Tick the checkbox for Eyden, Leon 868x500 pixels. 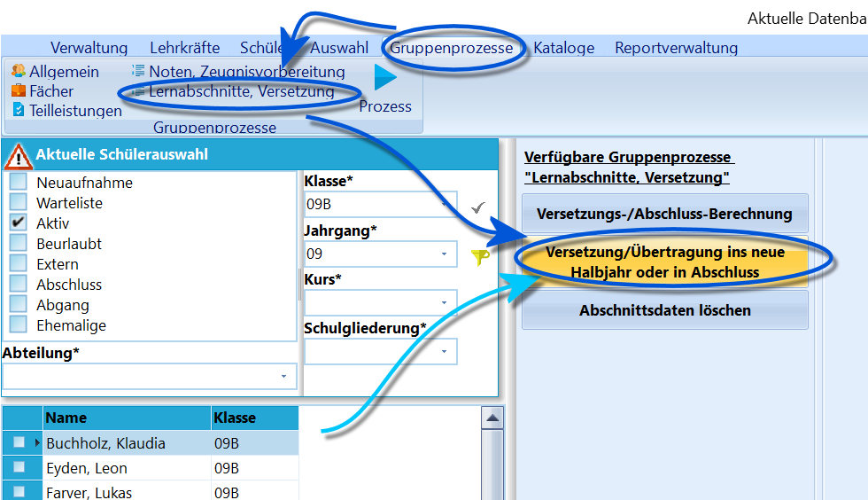(19, 466)
